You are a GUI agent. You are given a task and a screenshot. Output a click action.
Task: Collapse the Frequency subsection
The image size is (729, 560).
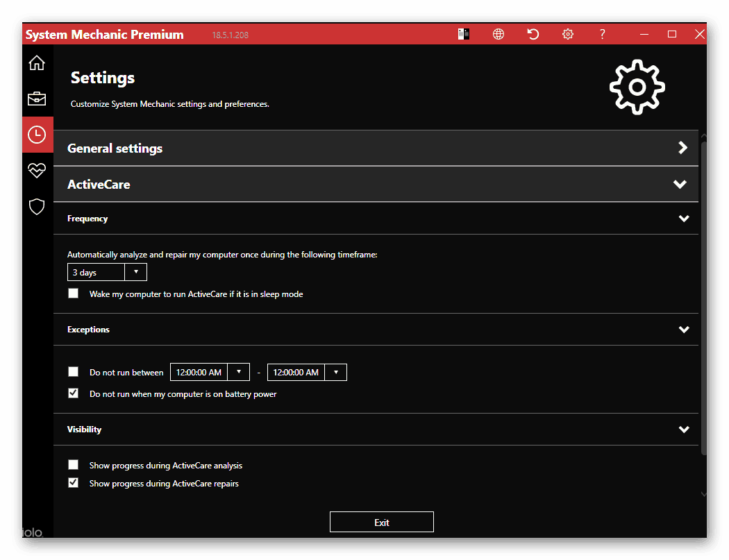[x=376, y=219]
